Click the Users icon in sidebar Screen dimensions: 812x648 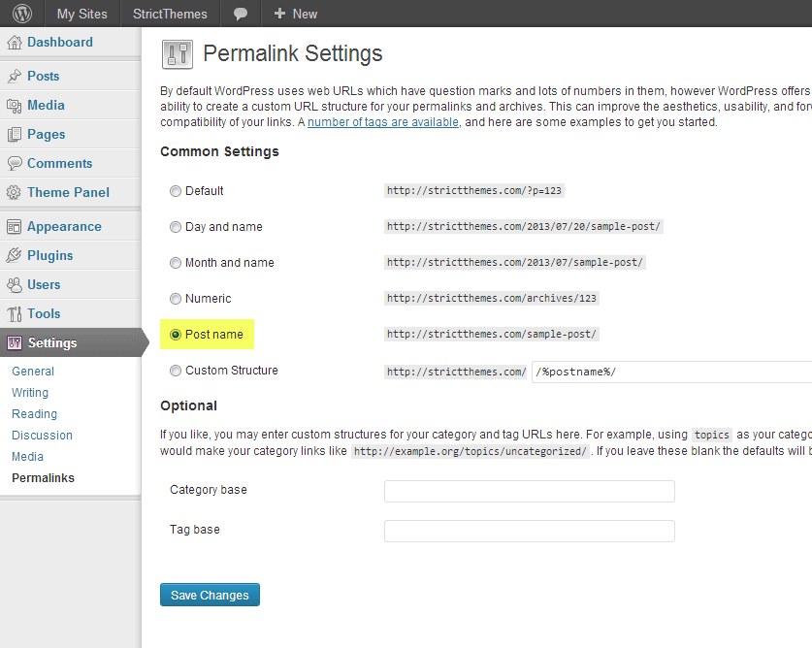coord(15,285)
